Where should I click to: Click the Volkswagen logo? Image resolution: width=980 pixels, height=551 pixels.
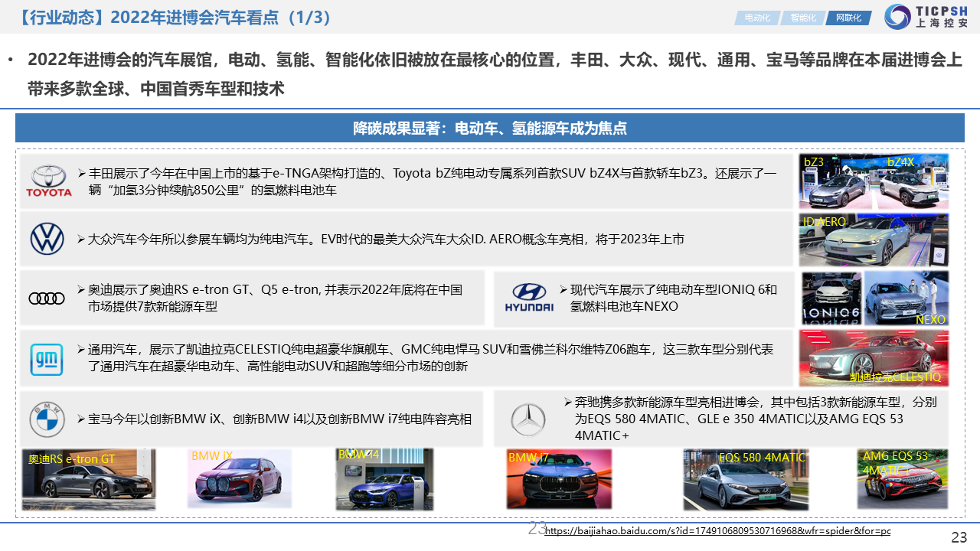(x=47, y=239)
